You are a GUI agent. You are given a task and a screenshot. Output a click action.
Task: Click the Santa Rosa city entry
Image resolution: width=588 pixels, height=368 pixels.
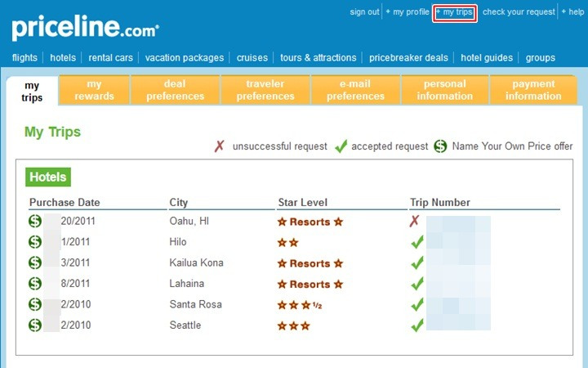(x=195, y=304)
